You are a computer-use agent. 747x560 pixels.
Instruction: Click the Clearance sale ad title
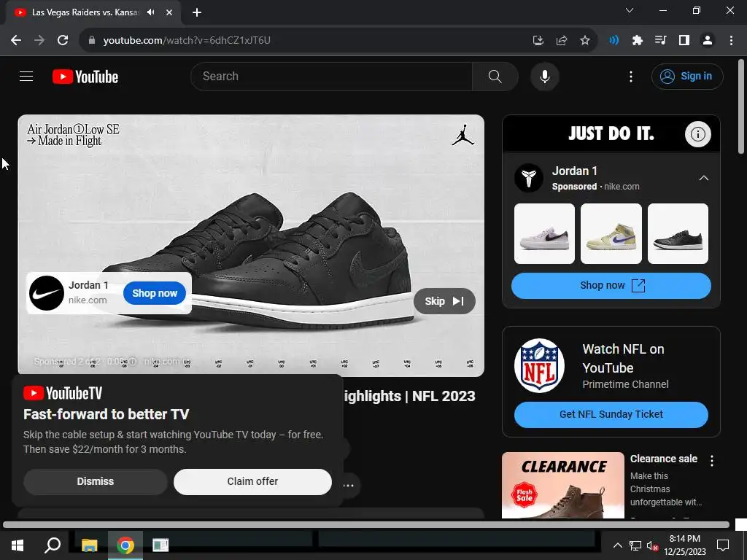(x=664, y=459)
